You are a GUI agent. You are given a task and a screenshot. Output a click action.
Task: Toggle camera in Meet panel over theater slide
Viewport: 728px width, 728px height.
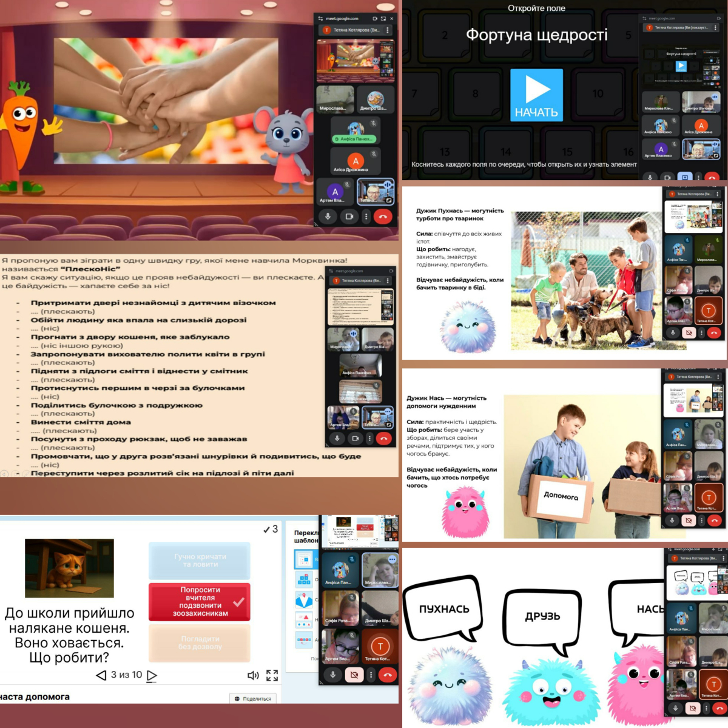(x=349, y=216)
